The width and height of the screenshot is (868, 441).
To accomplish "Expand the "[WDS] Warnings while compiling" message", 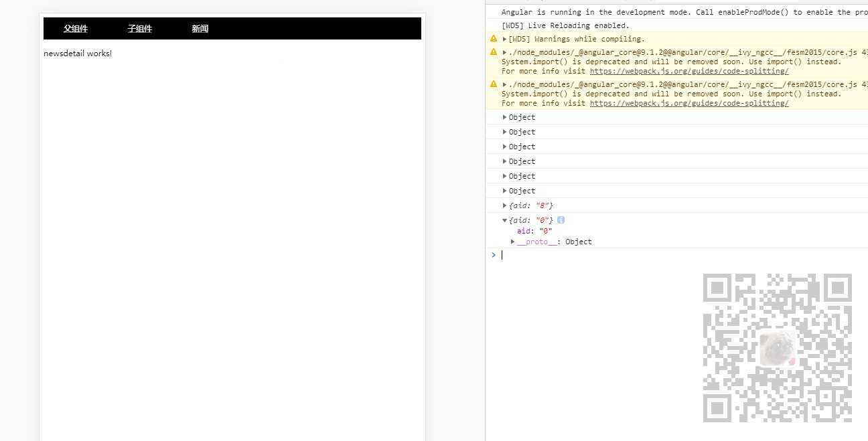I will tap(505, 39).
